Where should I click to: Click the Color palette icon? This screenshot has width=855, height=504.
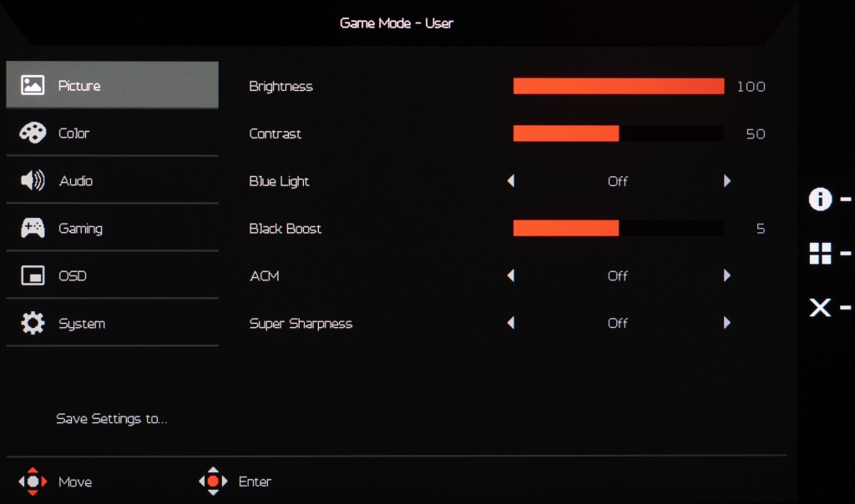click(x=33, y=134)
